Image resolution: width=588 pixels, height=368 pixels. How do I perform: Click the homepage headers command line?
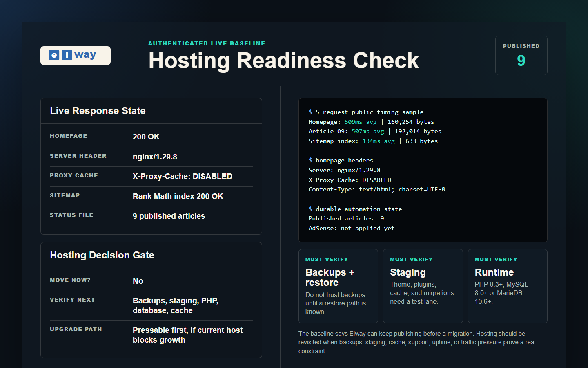tap(341, 160)
